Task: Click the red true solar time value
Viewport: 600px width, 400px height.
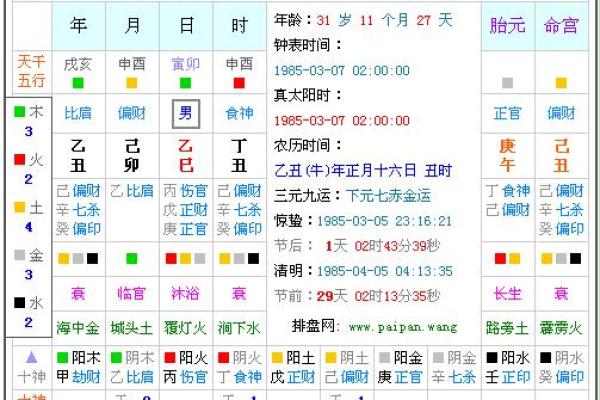Action: [342, 121]
